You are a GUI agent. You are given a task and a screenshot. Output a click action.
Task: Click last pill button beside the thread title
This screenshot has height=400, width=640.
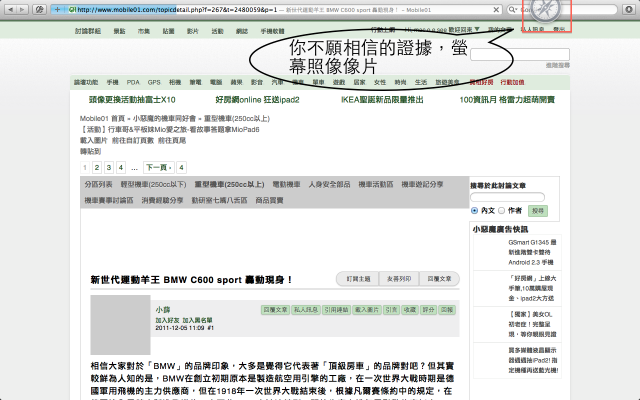pyautogui.click(x=439, y=279)
